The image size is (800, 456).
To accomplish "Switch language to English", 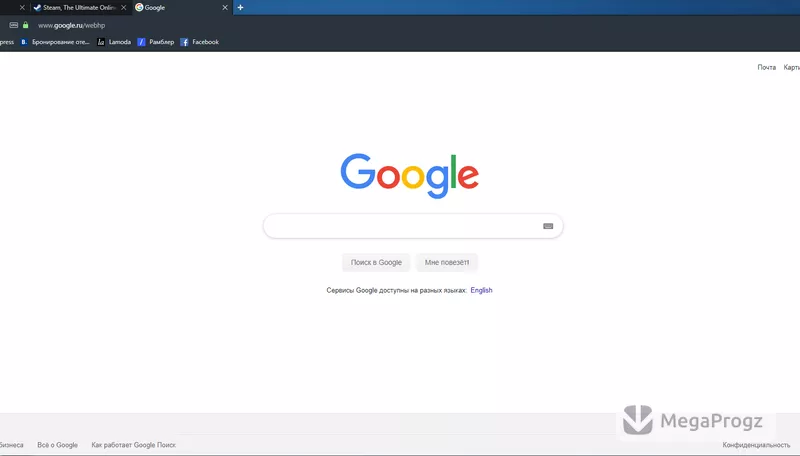I will (481, 290).
